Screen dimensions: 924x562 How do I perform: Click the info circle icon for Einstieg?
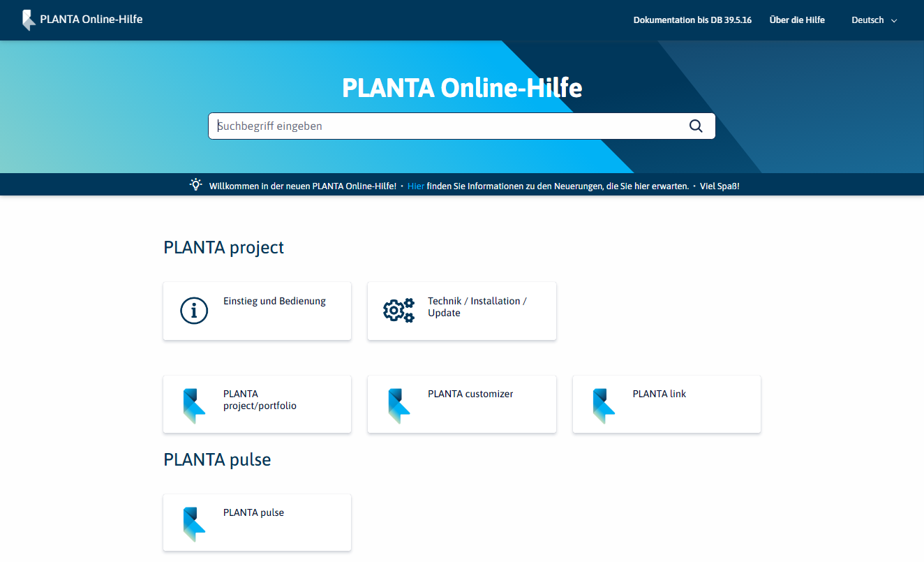point(194,311)
